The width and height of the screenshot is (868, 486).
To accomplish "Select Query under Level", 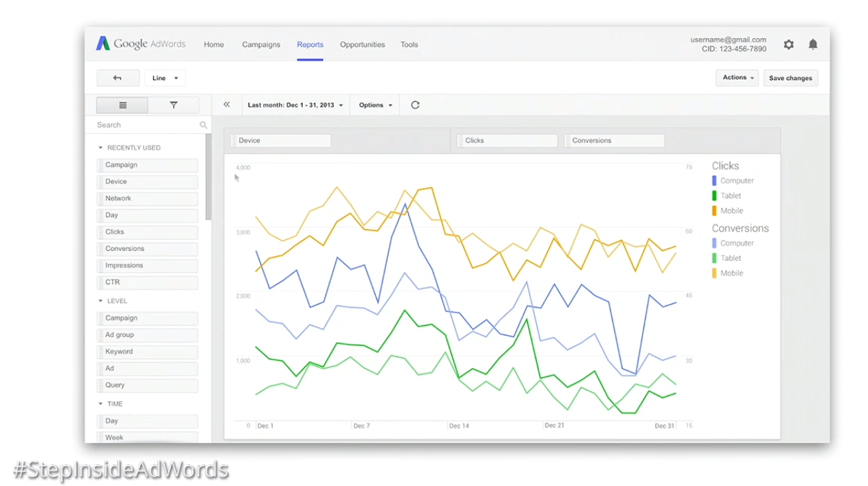I will pos(147,385).
